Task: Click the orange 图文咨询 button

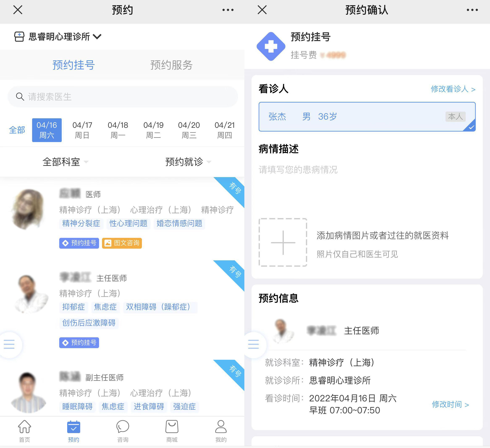Action: [122, 243]
